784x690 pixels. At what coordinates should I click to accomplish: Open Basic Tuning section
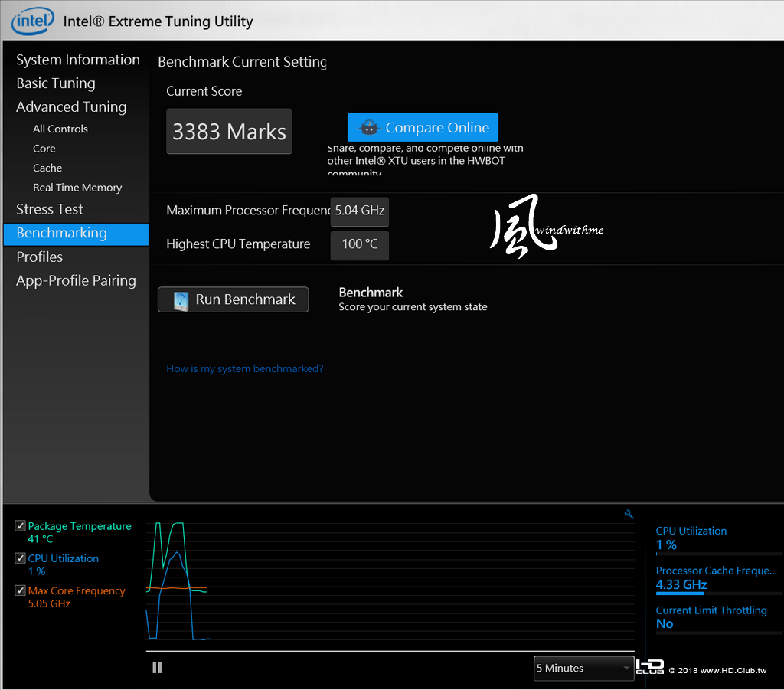tap(55, 83)
